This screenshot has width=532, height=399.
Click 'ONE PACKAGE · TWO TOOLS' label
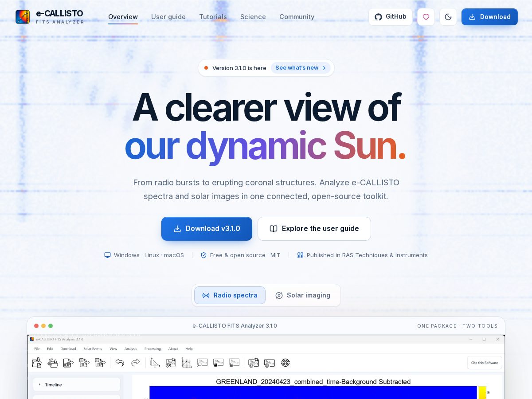click(458, 326)
